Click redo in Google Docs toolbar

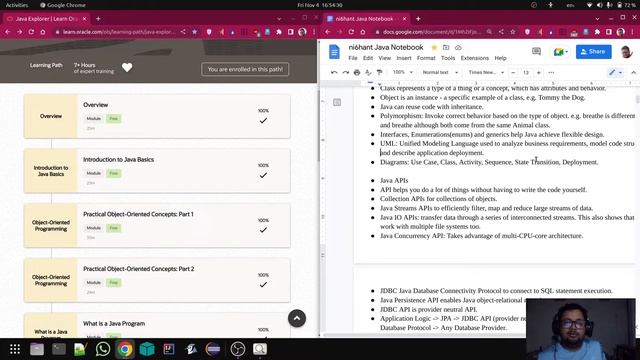click(345, 72)
